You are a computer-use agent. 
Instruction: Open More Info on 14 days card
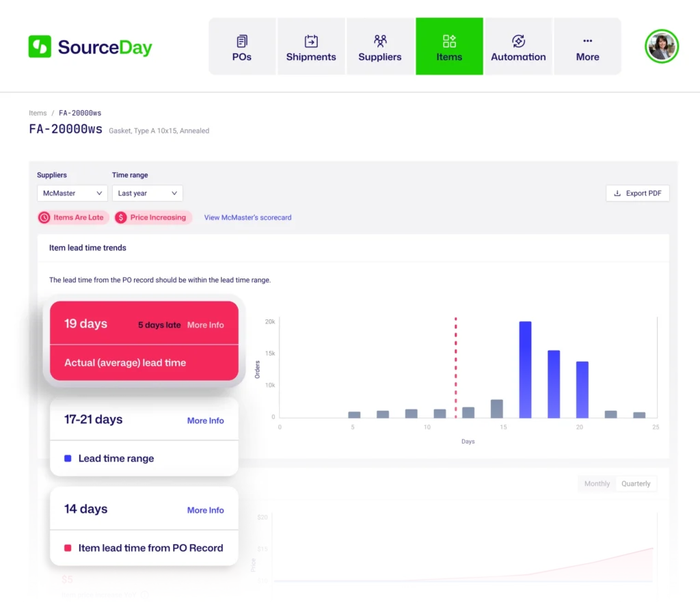coord(205,510)
